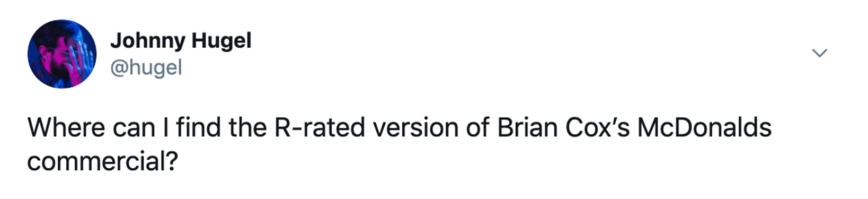
Task: Click the word McDonalds in the tweet
Action: click(x=704, y=128)
